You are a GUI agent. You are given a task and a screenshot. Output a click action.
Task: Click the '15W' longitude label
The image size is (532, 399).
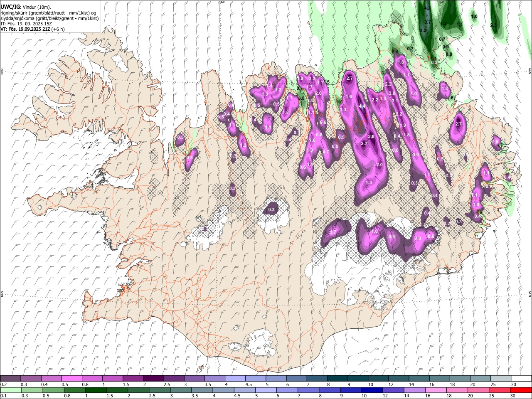pyautogui.click(x=440, y=2)
